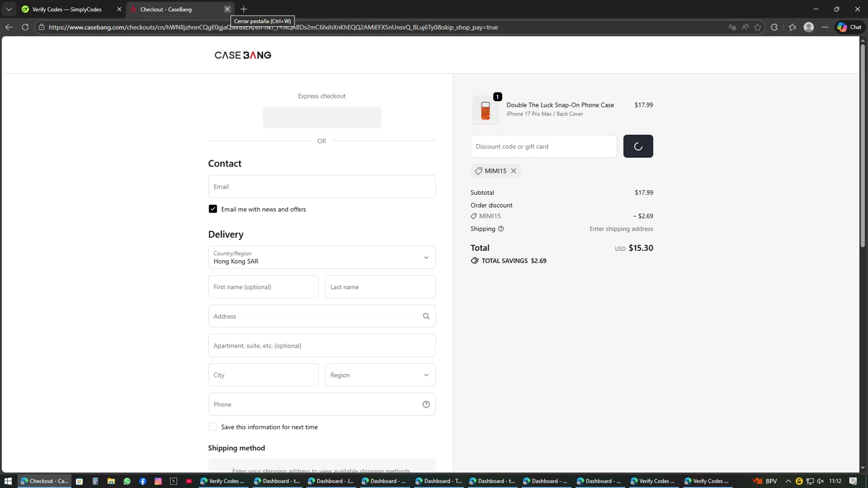Click the browser address bar URL

tap(273, 27)
